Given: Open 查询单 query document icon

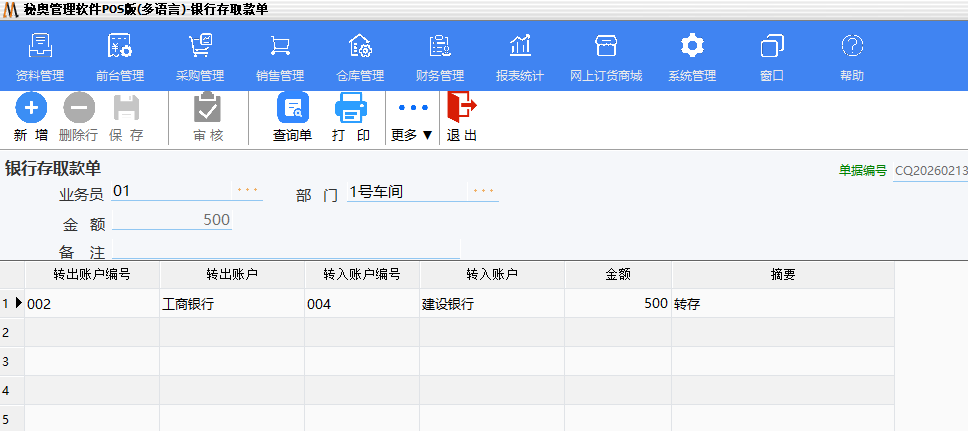Looking at the screenshot, I should coord(293,108).
